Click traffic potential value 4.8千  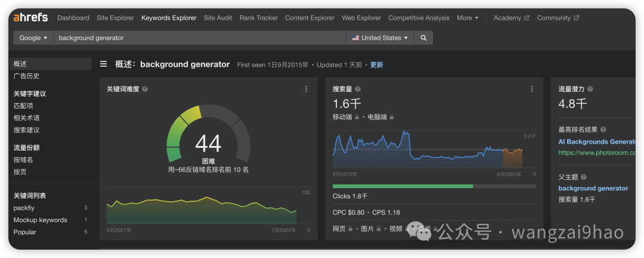point(573,103)
